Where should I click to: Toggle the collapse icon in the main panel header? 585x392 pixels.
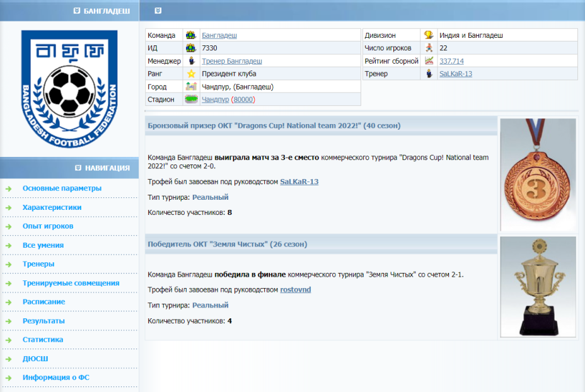[158, 11]
